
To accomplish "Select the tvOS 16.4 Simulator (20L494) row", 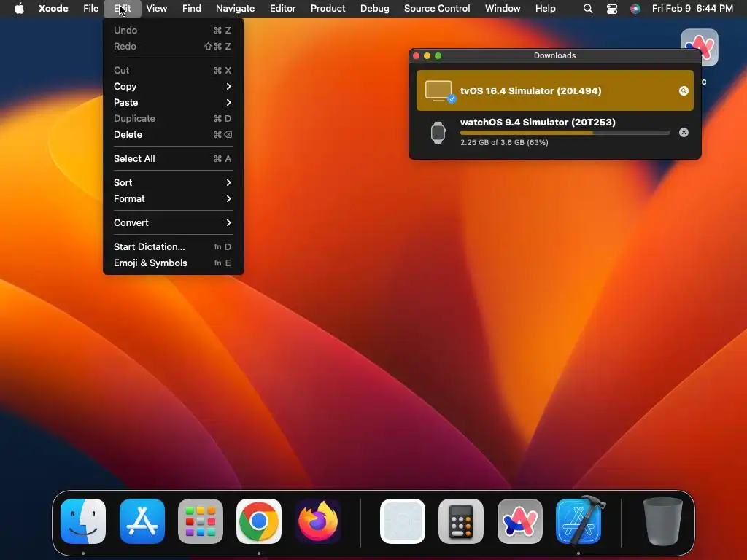I will tap(555, 90).
